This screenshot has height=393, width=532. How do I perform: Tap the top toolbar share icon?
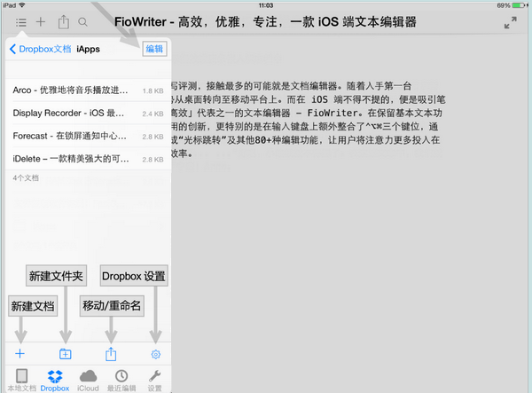point(64,21)
